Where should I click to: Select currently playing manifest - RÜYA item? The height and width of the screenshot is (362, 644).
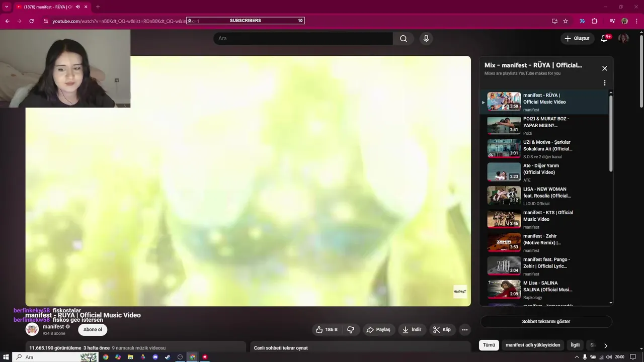(x=545, y=102)
